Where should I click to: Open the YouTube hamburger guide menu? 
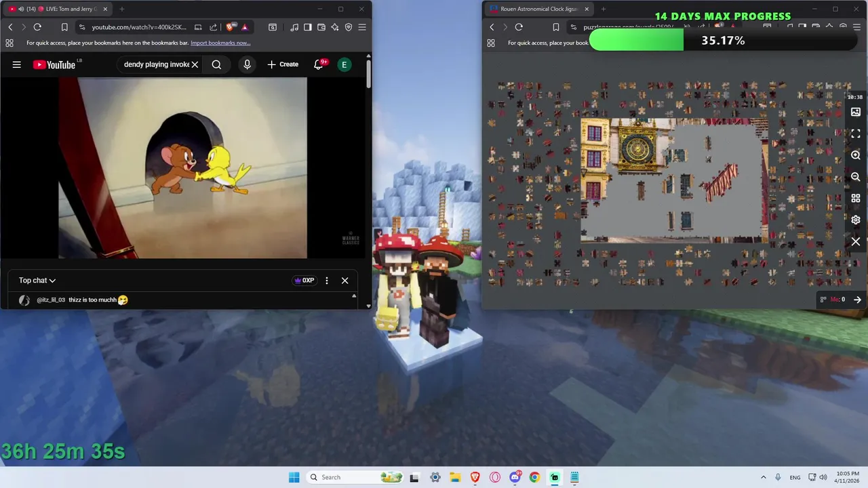pyautogui.click(x=17, y=64)
